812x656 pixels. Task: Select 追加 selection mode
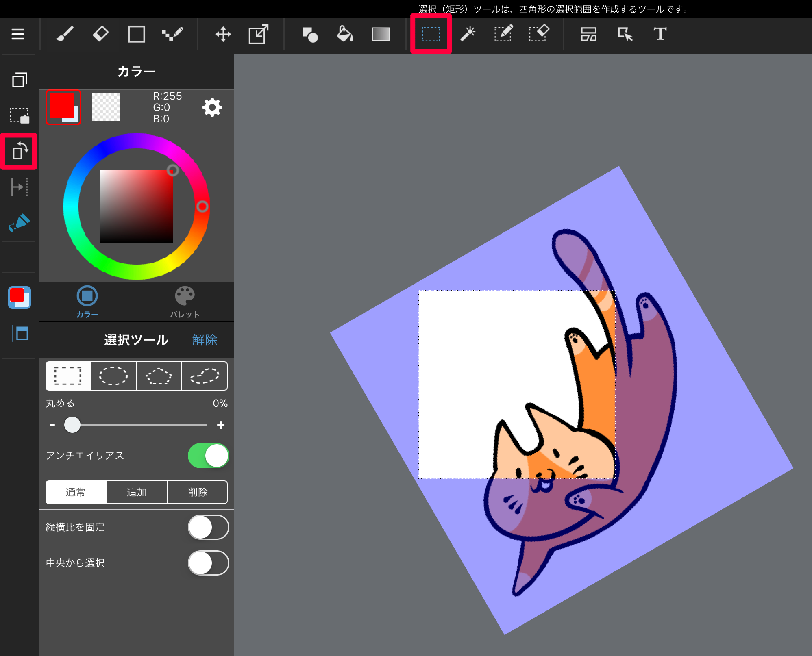[137, 492]
